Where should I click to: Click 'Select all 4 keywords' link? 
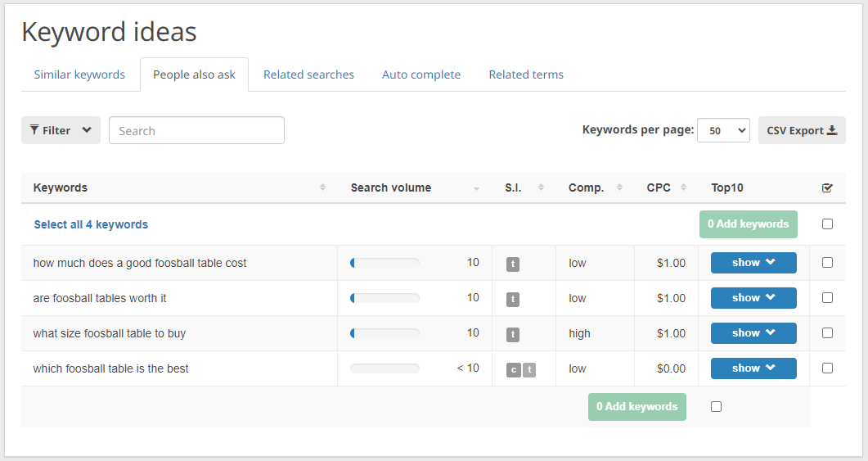(x=91, y=224)
